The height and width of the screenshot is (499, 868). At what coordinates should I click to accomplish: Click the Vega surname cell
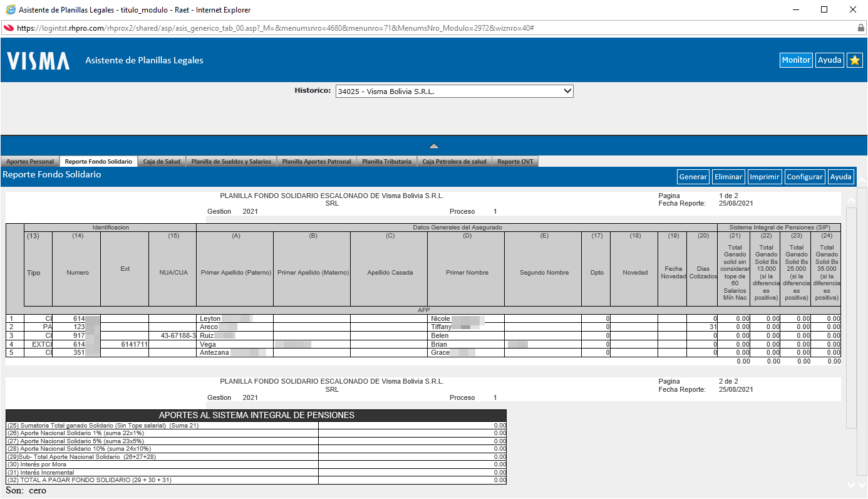(x=235, y=344)
